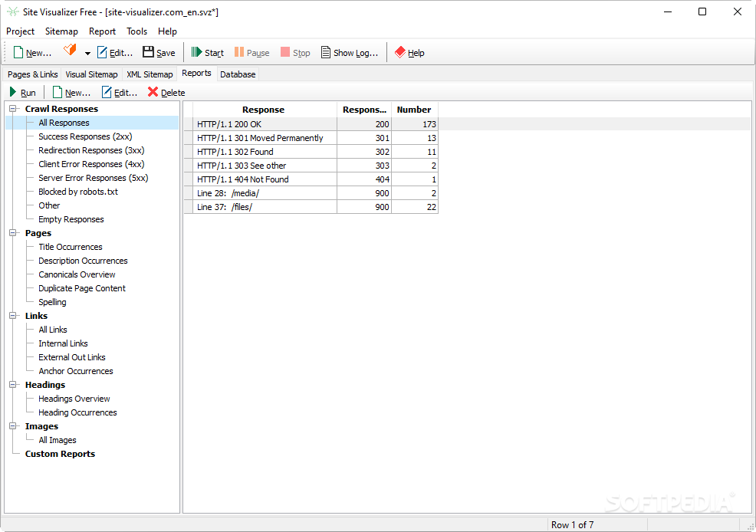Select the HTTP/1.1 200 OK row

(311, 124)
